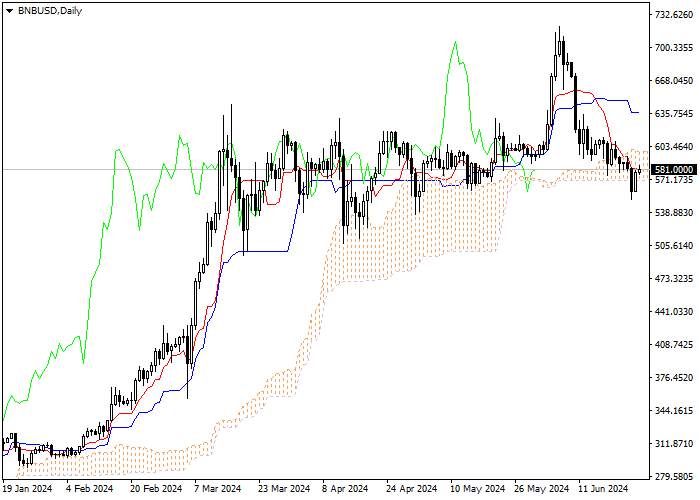
Task: Click the 4 Feb 2024 date label
Action: point(89,489)
